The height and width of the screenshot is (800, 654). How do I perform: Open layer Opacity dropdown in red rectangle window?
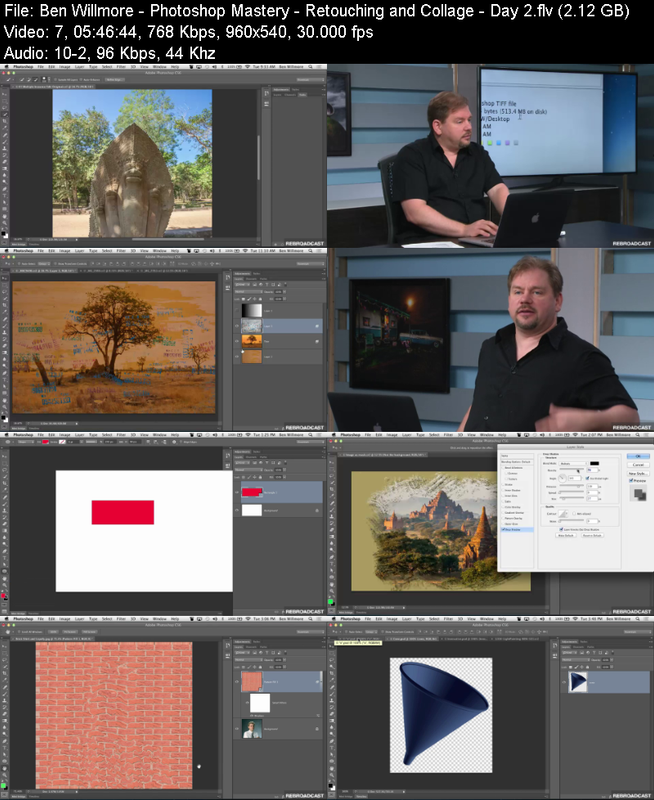[x=285, y=470]
